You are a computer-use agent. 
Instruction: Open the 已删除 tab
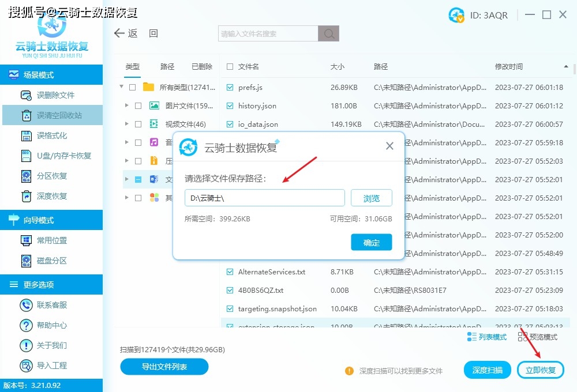201,66
